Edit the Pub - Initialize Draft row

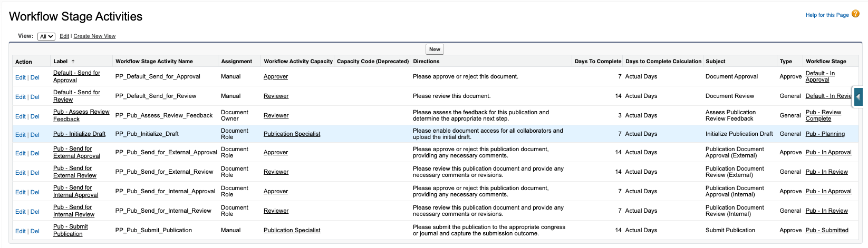tap(21, 135)
